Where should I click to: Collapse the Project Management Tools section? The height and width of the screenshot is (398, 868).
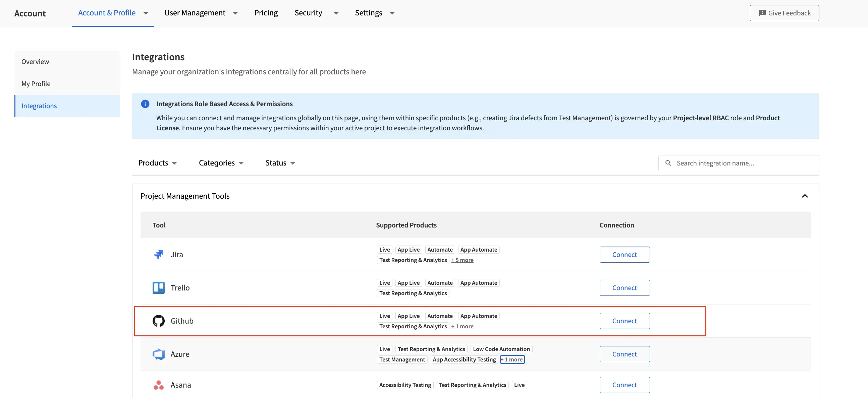click(x=805, y=196)
